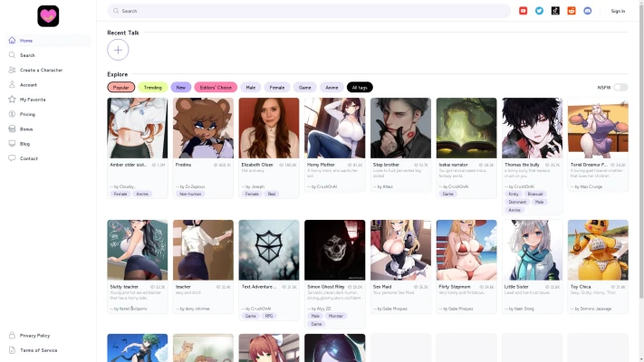
Task: Select the Female filter tab
Action: 277,88
